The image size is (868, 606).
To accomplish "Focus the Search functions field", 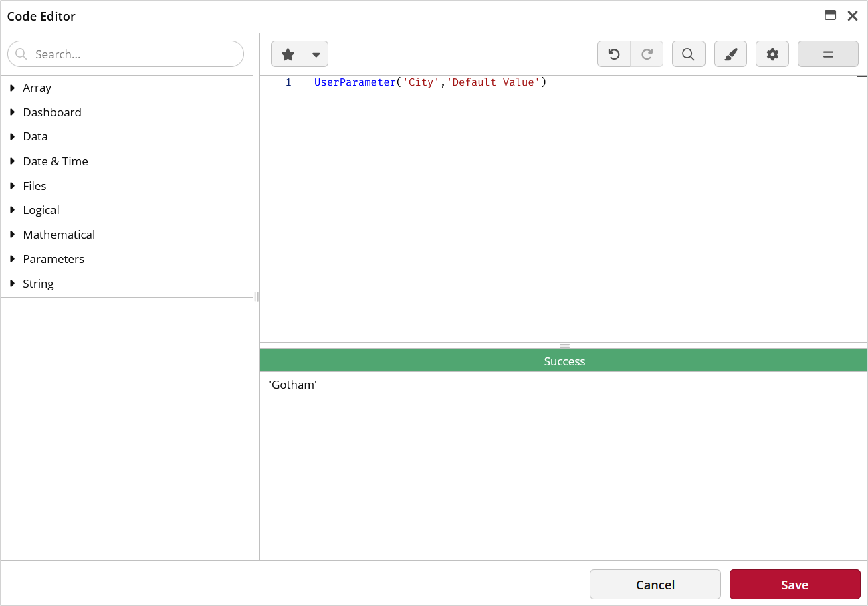I will click(126, 54).
